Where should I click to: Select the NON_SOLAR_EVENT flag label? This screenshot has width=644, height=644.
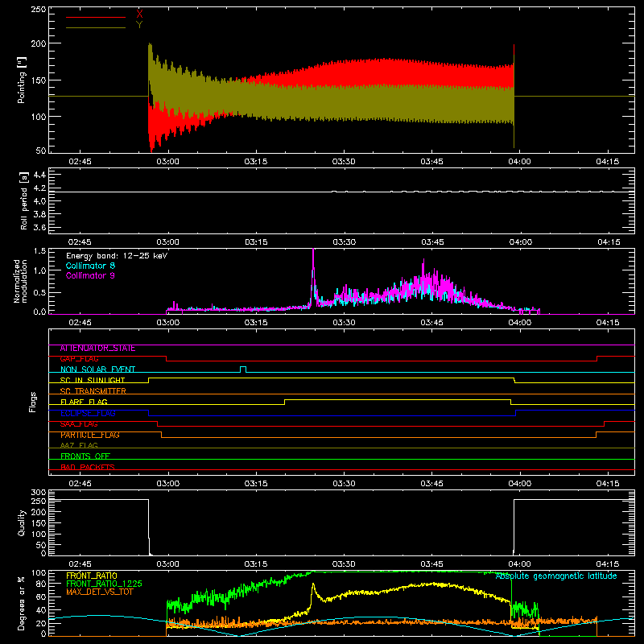tap(97, 369)
